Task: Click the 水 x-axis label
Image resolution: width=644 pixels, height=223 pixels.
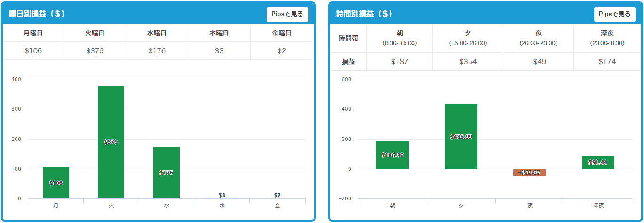Action: (x=167, y=206)
